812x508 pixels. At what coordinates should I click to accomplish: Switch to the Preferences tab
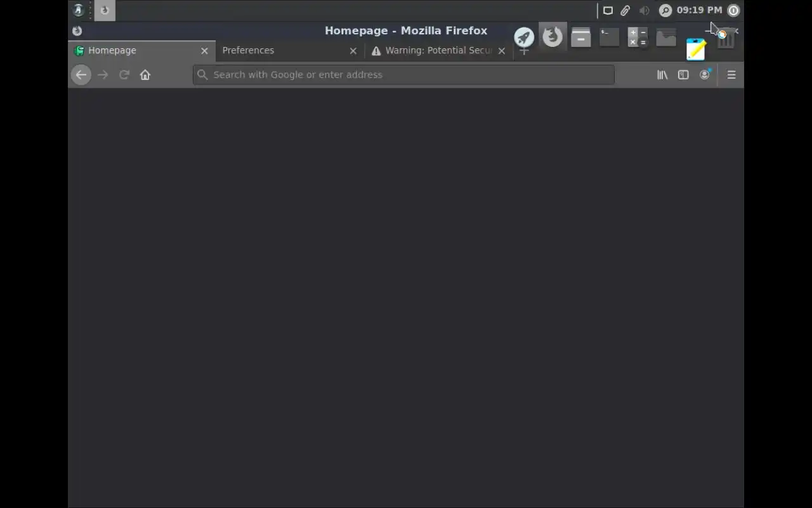291,51
